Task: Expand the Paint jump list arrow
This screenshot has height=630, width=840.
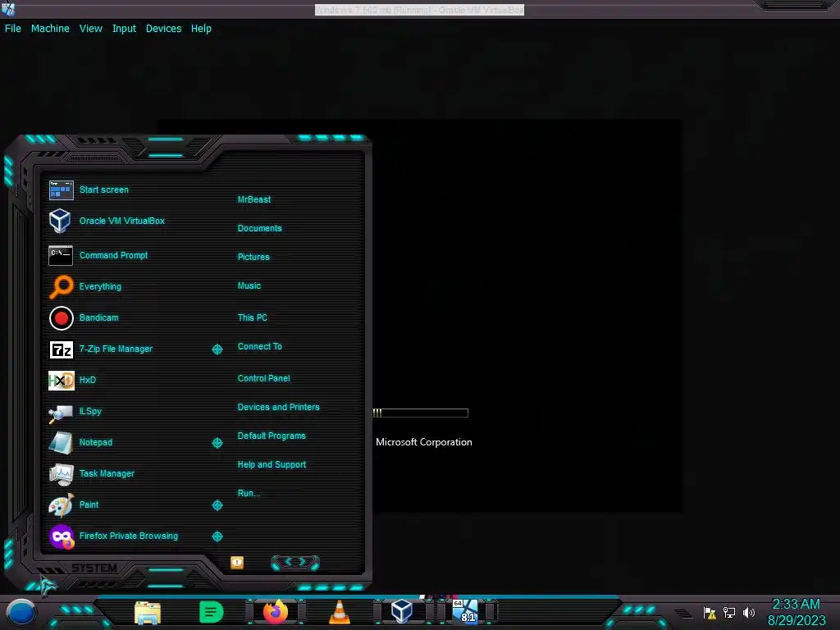Action: 217,505
